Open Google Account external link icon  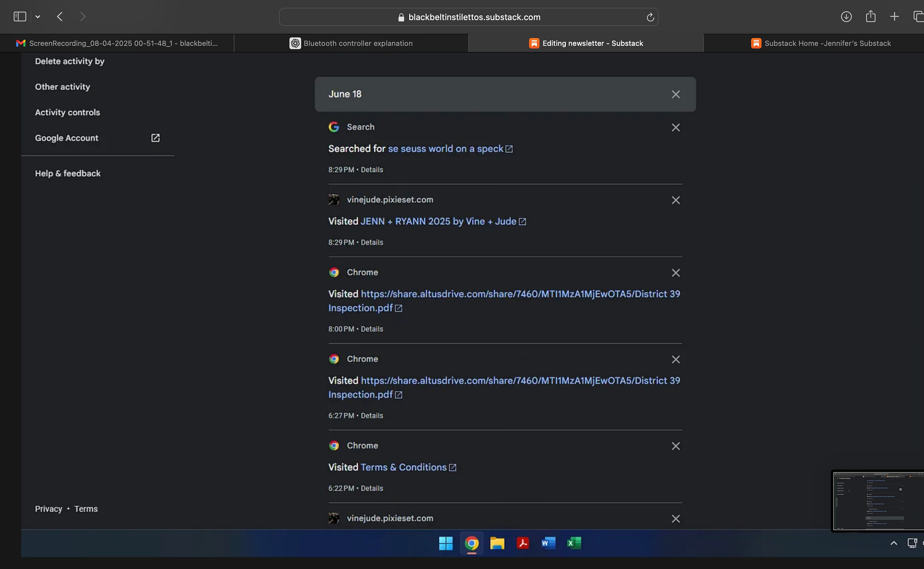click(x=155, y=138)
